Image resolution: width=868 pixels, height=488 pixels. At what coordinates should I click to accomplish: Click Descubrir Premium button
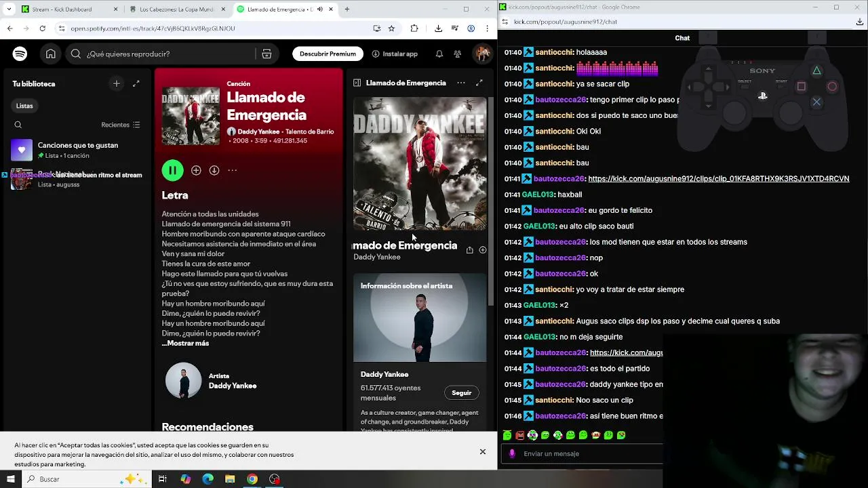click(x=328, y=54)
